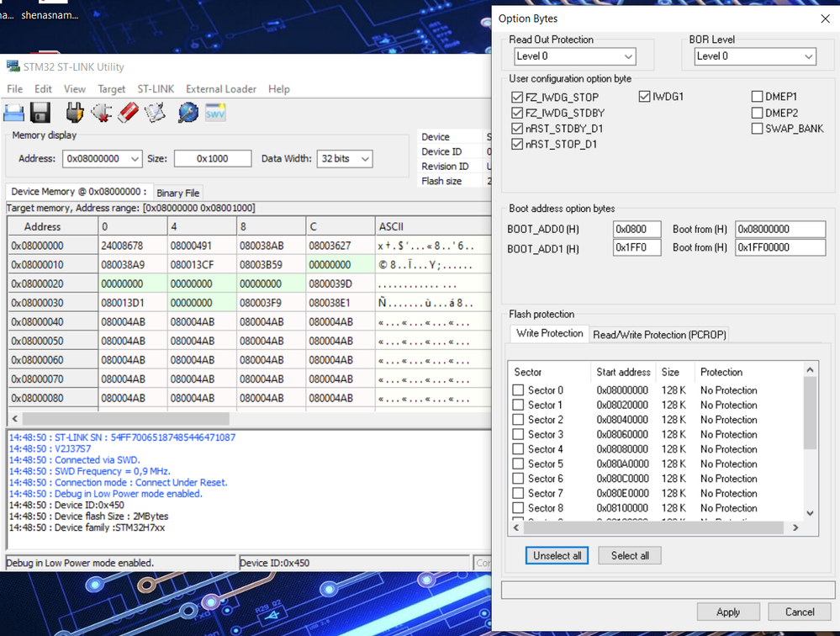This screenshot has height=636, width=840.
Task: Switch to the Binary File tab
Action: (x=178, y=193)
